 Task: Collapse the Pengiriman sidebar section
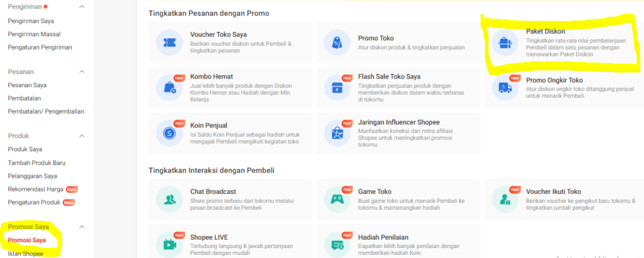(x=82, y=6)
